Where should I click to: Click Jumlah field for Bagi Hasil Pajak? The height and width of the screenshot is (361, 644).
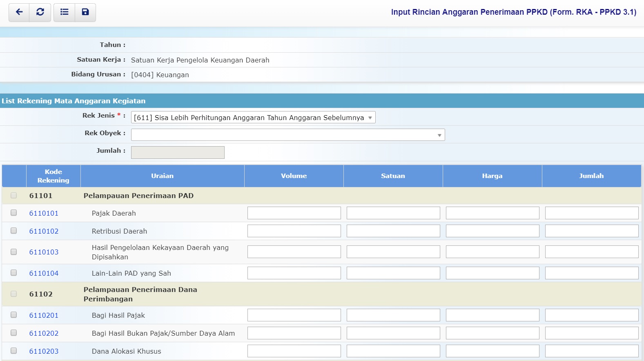coord(591,315)
